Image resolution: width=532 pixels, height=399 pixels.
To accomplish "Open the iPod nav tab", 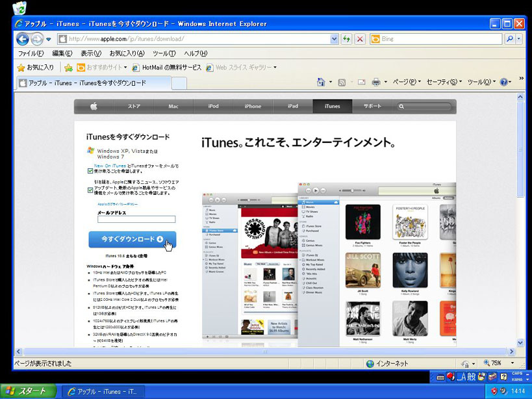I will point(213,106).
